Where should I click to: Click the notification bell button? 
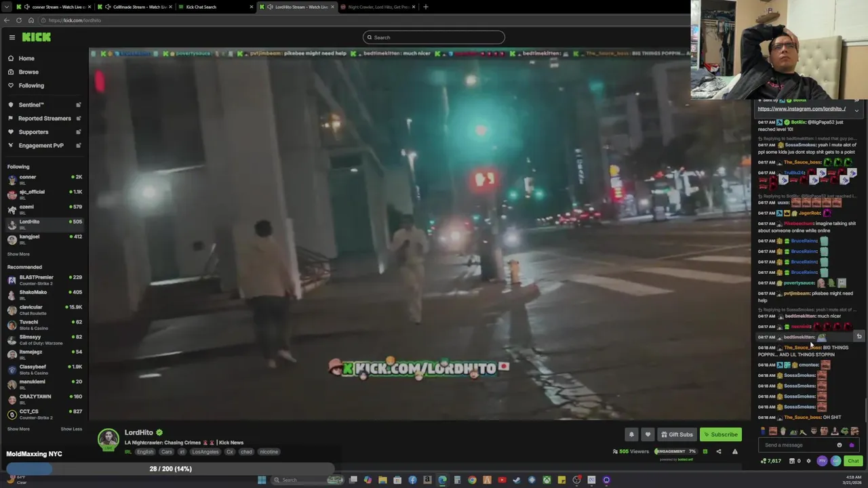pos(631,434)
